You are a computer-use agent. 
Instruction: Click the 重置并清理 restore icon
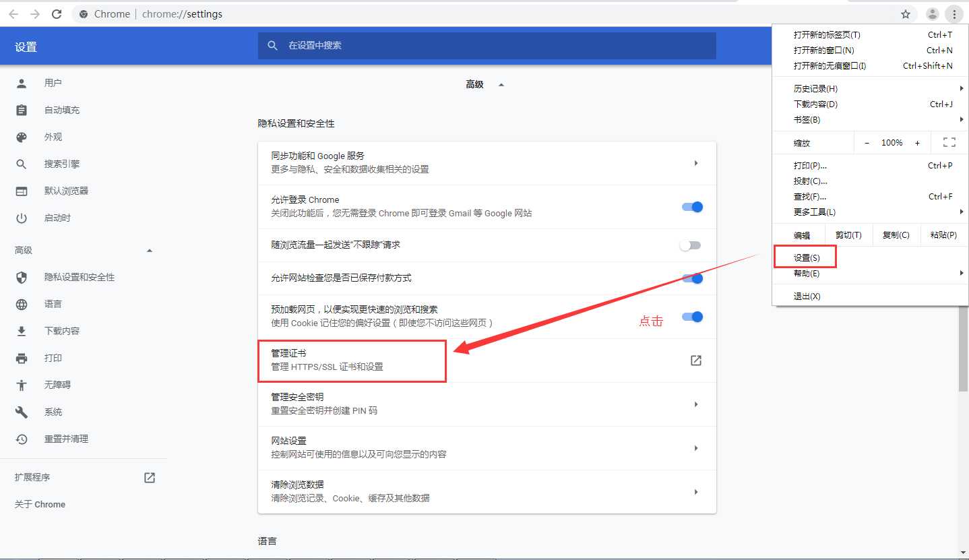tap(22, 439)
